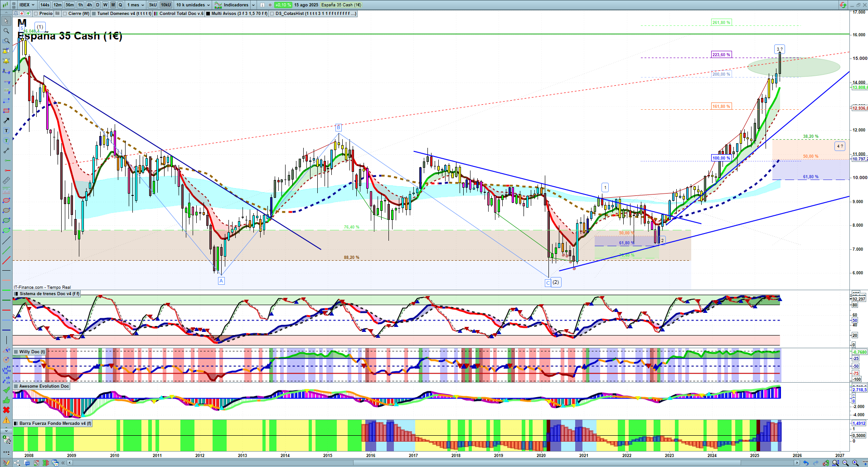Pick the bell alert with cursor tool

point(6,51)
